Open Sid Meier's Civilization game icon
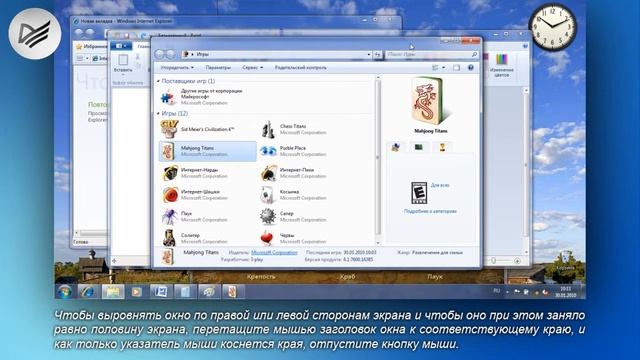 coord(169,129)
